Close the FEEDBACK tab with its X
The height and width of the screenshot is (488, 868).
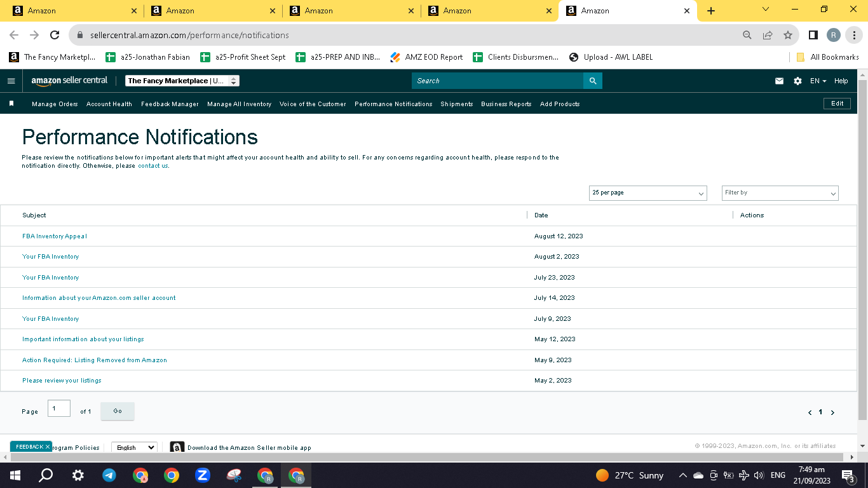coord(48,447)
